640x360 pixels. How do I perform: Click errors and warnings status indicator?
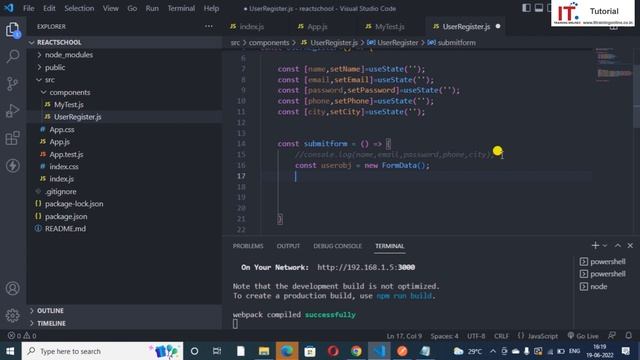(22, 336)
